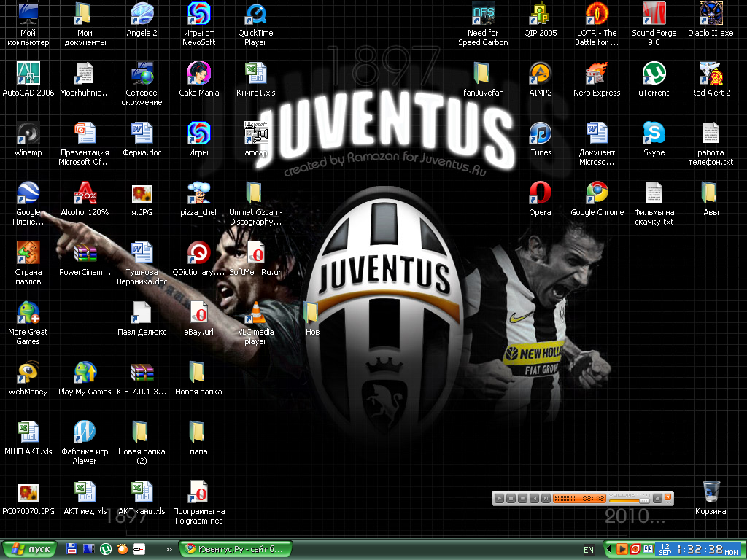The height and width of the screenshot is (560, 747).
Task: Skip to next track in mini player
Action: click(x=546, y=499)
